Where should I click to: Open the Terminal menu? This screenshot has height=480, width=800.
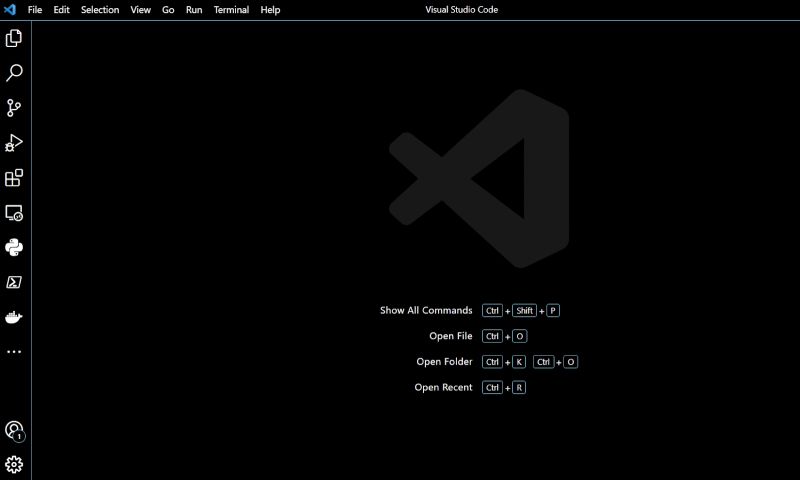click(x=231, y=10)
